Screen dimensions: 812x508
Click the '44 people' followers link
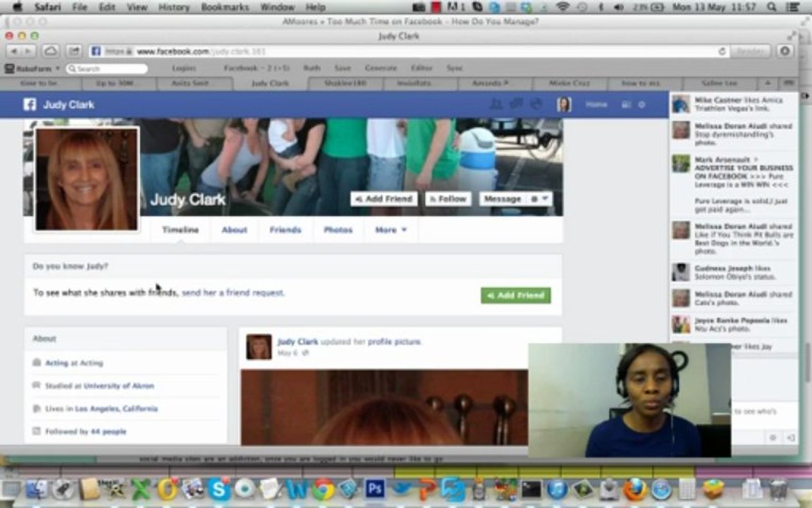(109, 431)
